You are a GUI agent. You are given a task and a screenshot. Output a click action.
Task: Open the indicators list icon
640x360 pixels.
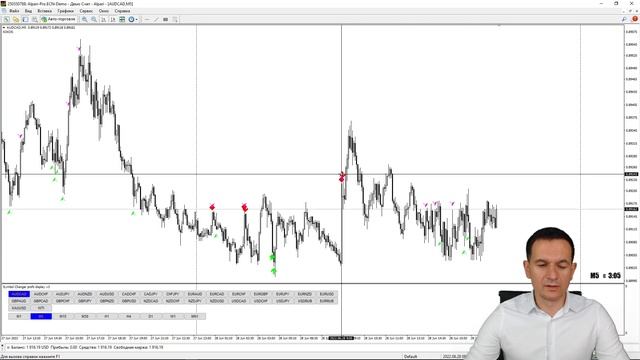pyautogui.click(x=122, y=19)
